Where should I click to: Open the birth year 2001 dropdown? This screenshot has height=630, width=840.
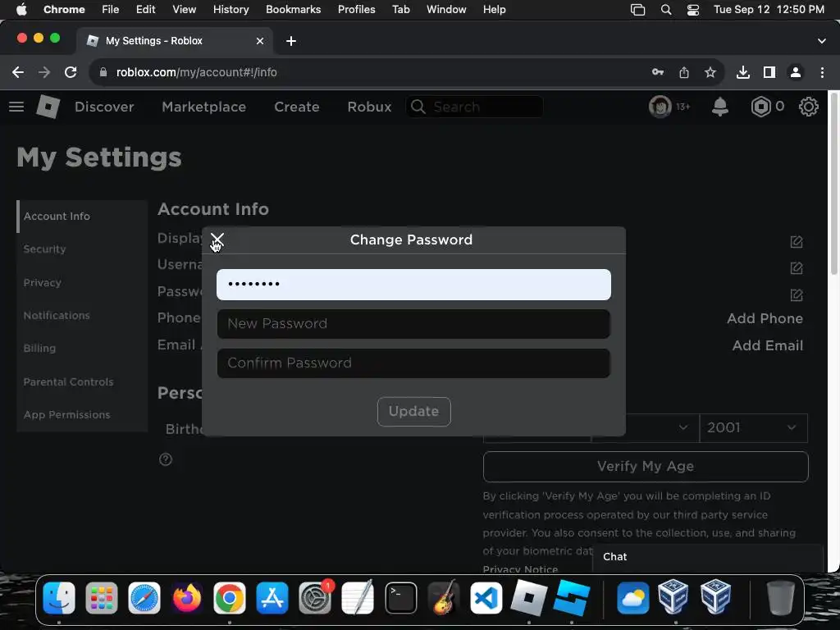tap(753, 427)
